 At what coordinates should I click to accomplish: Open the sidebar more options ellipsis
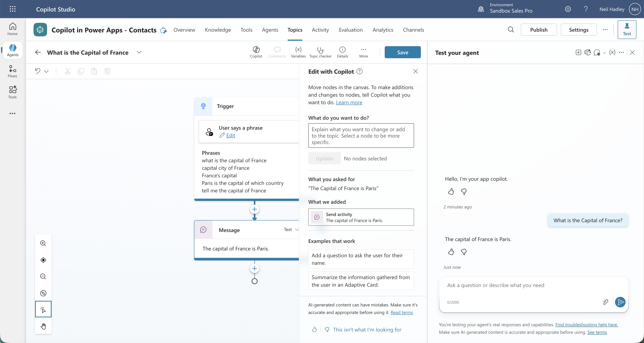point(12,114)
